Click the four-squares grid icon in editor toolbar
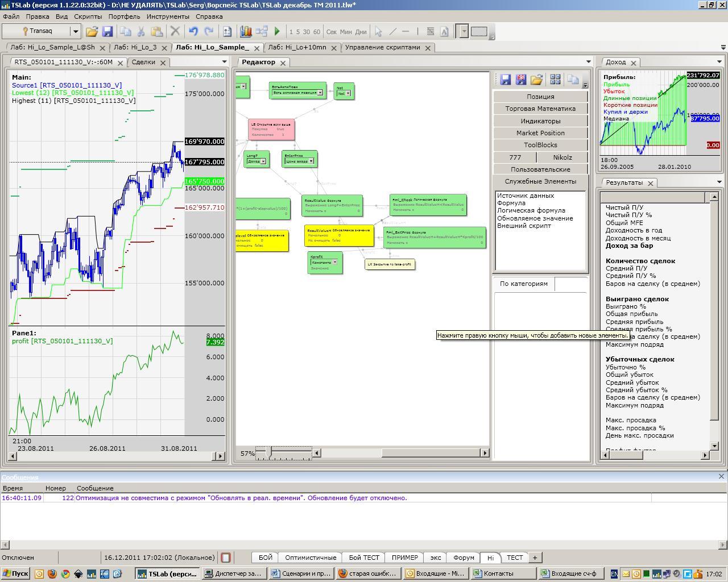This screenshot has height=582, width=728. click(555, 80)
